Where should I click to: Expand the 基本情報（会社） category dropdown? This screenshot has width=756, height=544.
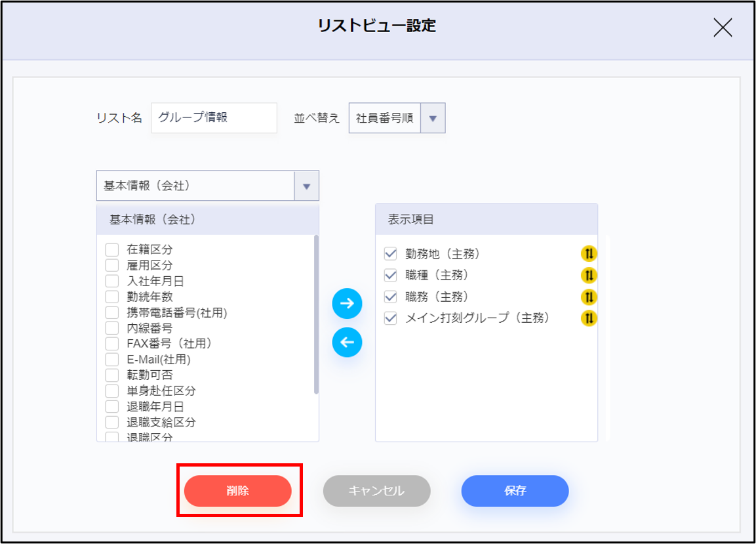coord(306,186)
